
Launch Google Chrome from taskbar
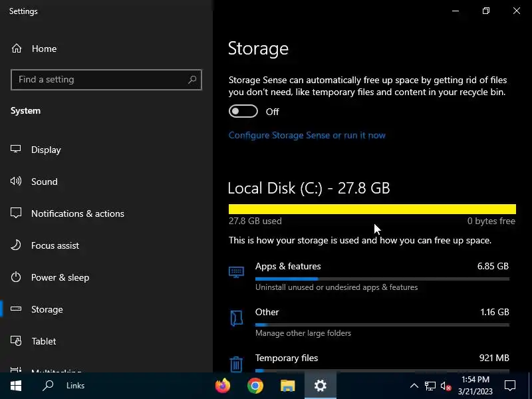[255, 386]
